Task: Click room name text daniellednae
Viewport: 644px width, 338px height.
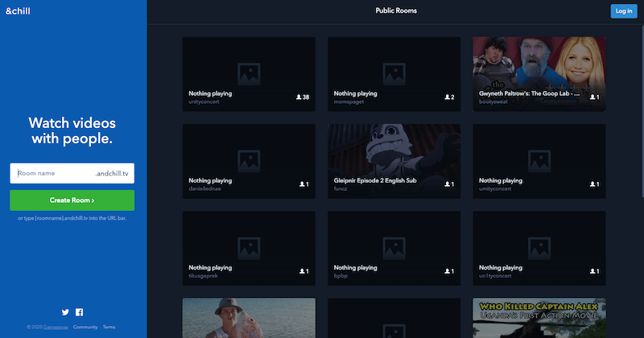Action: (204, 189)
